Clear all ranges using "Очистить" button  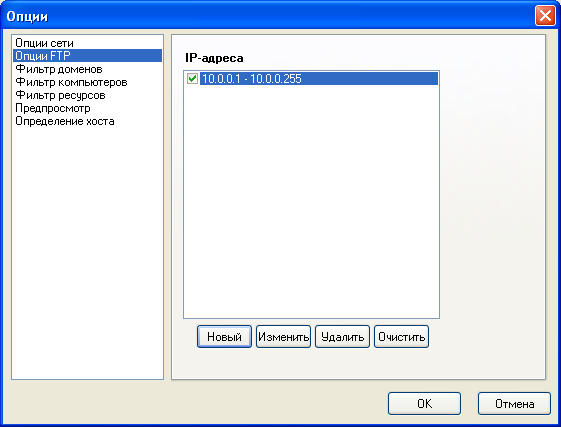(x=401, y=336)
